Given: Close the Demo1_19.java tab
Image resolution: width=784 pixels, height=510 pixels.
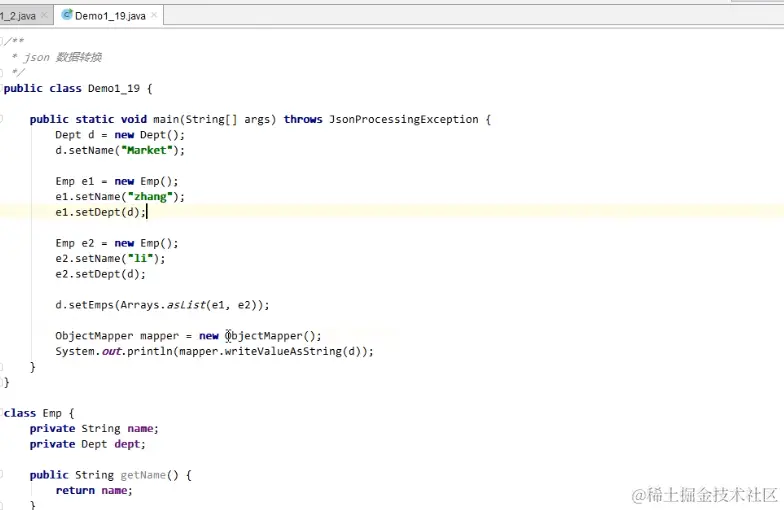Looking at the screenshot, I should (x=154, y=16).
